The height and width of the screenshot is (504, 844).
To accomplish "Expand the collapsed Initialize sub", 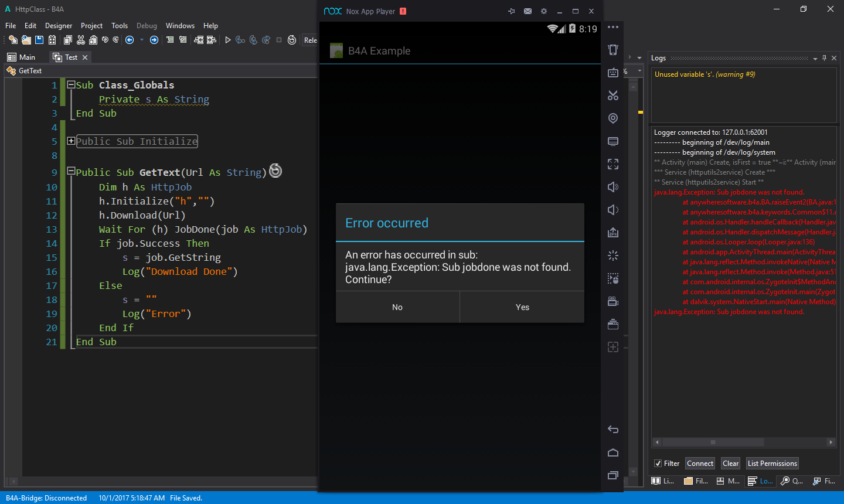I will [x=71, y=141].
